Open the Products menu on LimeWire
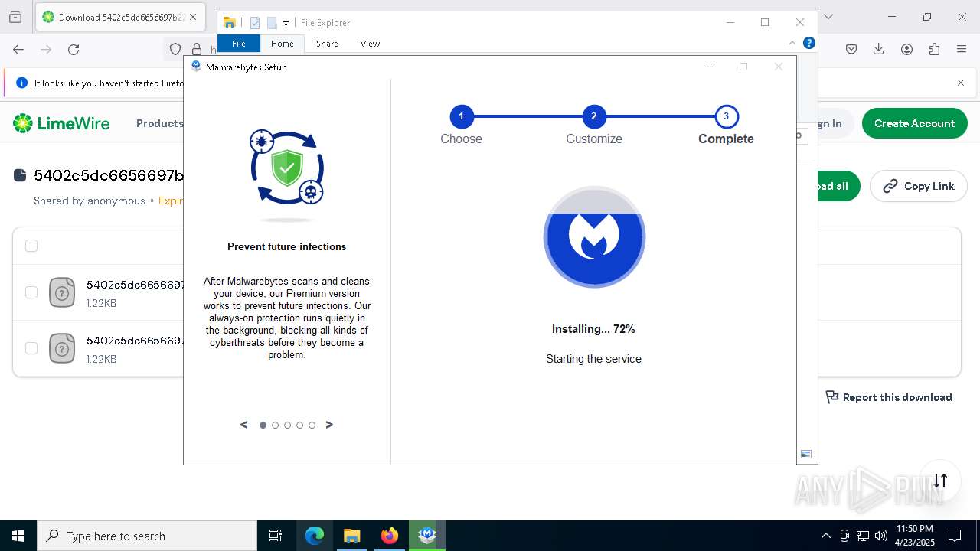980x551 pixels. [159, 123]
